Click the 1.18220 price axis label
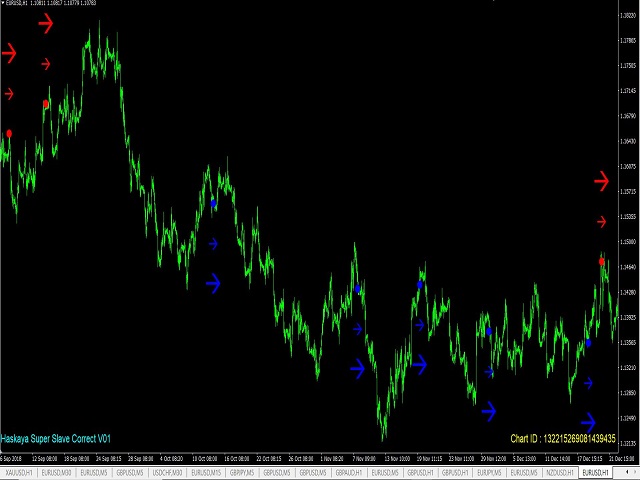Screen dimensions: 640x480 click(x=628, y=16)
